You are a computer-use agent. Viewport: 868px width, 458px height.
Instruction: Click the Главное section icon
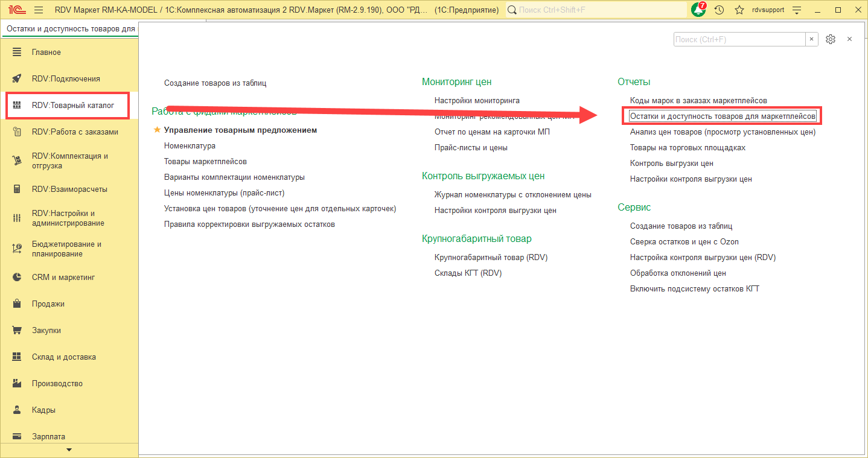(x=17, y=52)
